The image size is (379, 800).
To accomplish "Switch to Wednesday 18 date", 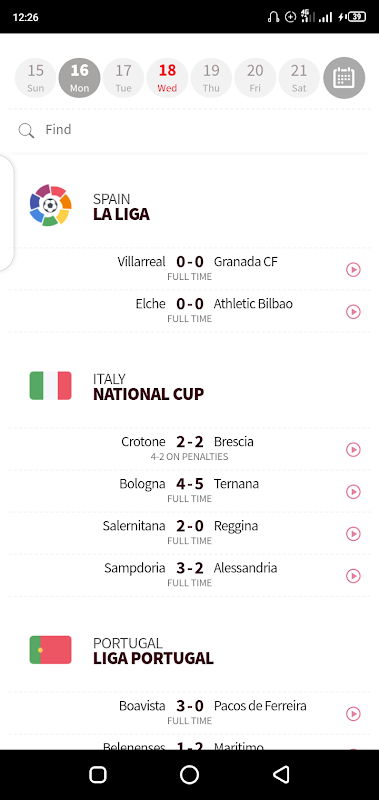I will coord(167,78).
